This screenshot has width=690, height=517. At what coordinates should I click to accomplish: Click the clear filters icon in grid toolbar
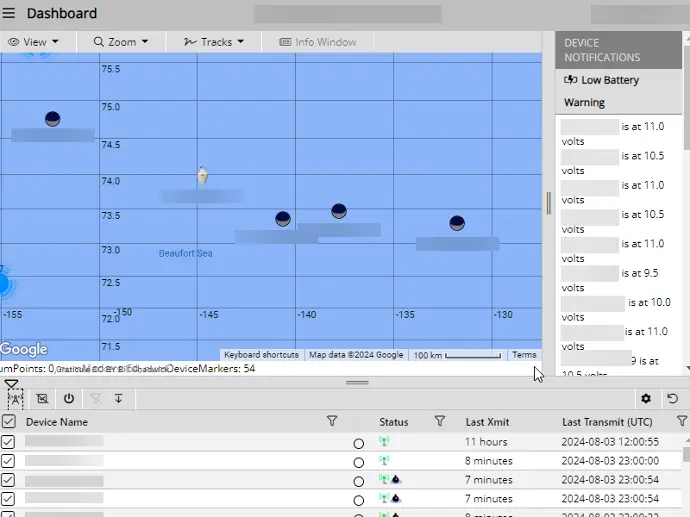[x=95, y=399]
